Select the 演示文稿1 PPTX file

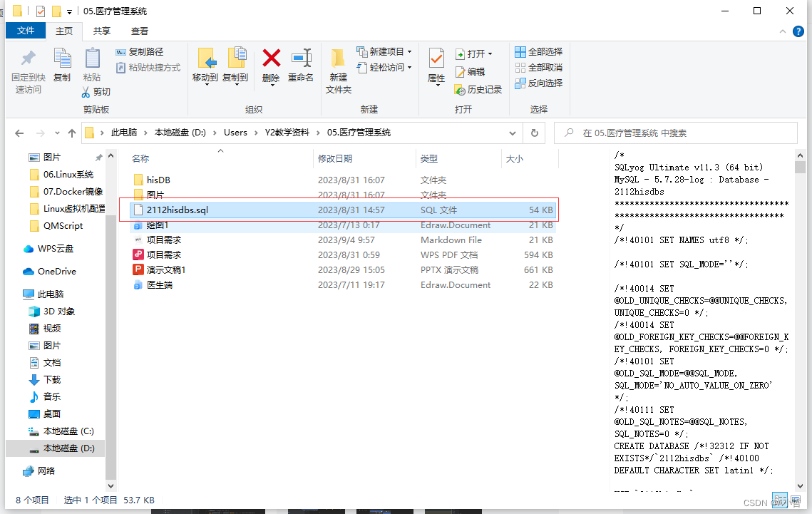click(x=343, y=270)
